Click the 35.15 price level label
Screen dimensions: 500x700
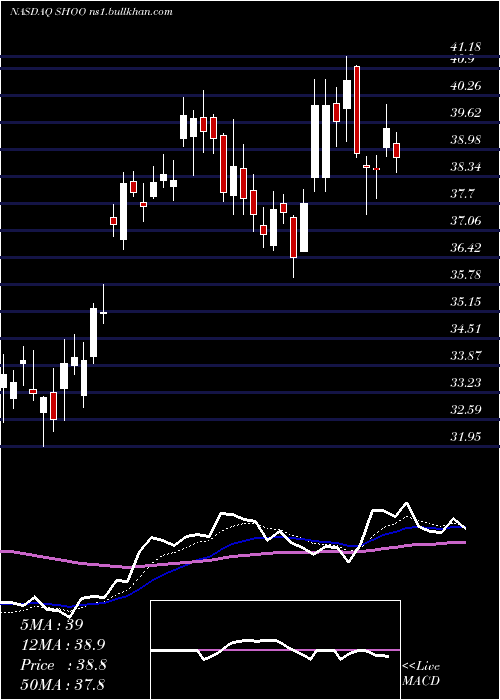point(466,302)
